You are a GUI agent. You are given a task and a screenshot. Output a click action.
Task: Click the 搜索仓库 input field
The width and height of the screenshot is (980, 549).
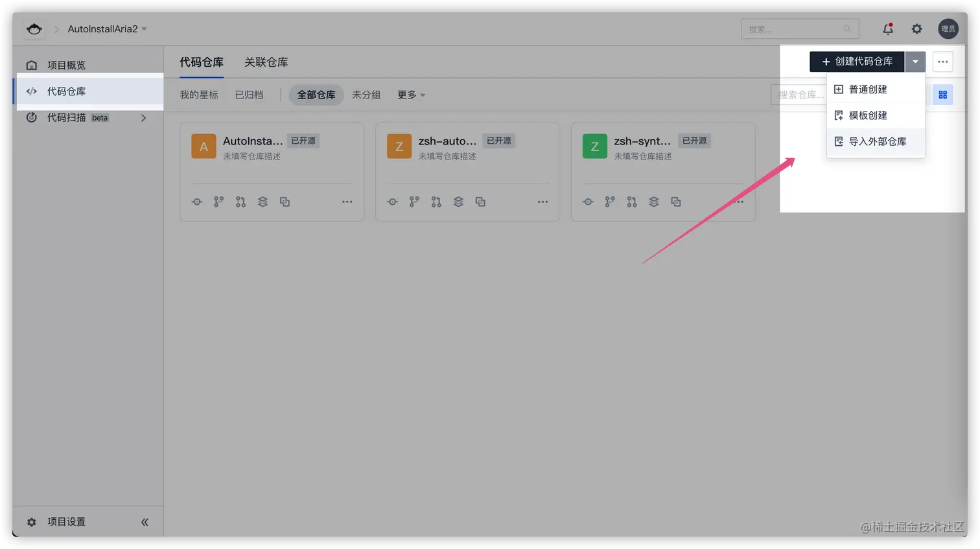(x=800, y=94)
